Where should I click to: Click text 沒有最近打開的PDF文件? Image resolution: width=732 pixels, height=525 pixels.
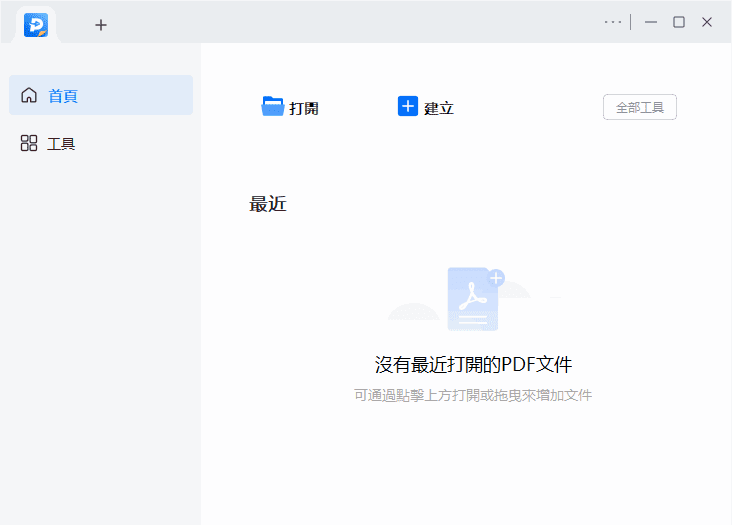click(473, 364)
